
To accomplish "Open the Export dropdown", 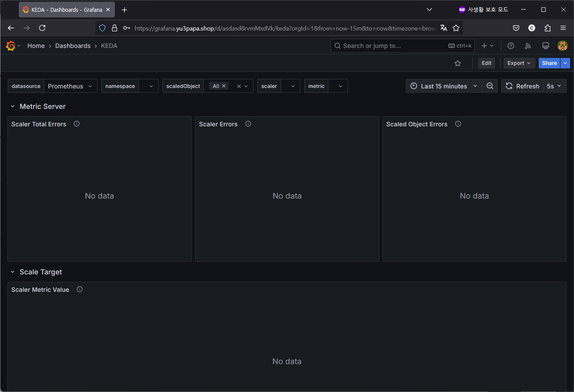I will point(519,63).
